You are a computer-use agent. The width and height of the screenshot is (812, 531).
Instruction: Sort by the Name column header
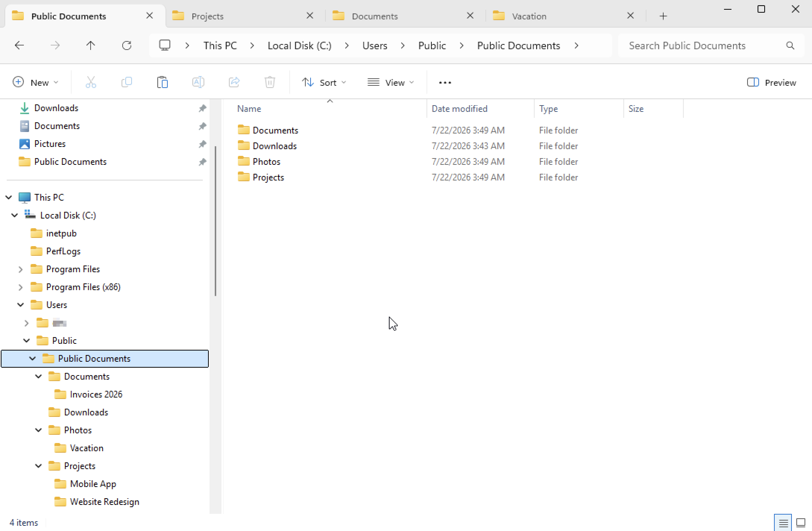(330, 109)
